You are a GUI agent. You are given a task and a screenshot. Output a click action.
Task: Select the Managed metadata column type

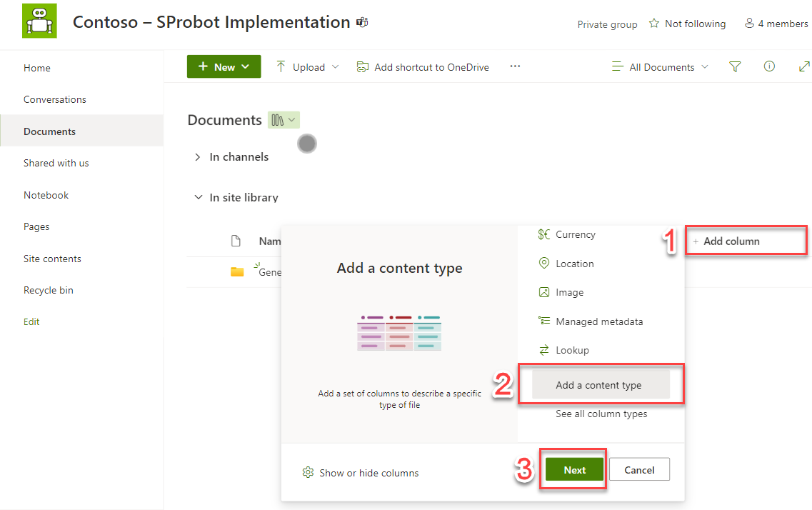[x=601, y=321]
